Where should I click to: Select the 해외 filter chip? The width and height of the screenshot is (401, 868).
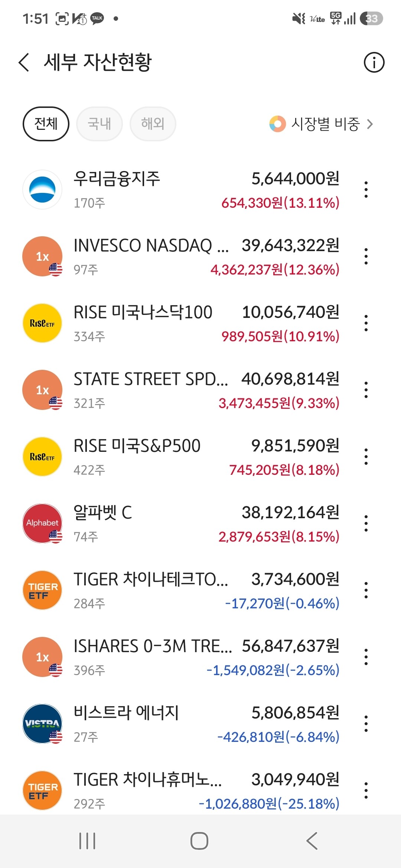click(x=153, y=124)
